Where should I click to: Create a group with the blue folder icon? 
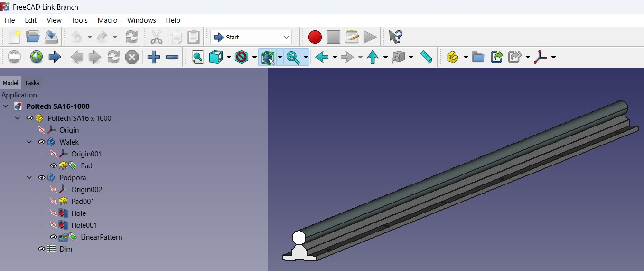pos(478,58)
